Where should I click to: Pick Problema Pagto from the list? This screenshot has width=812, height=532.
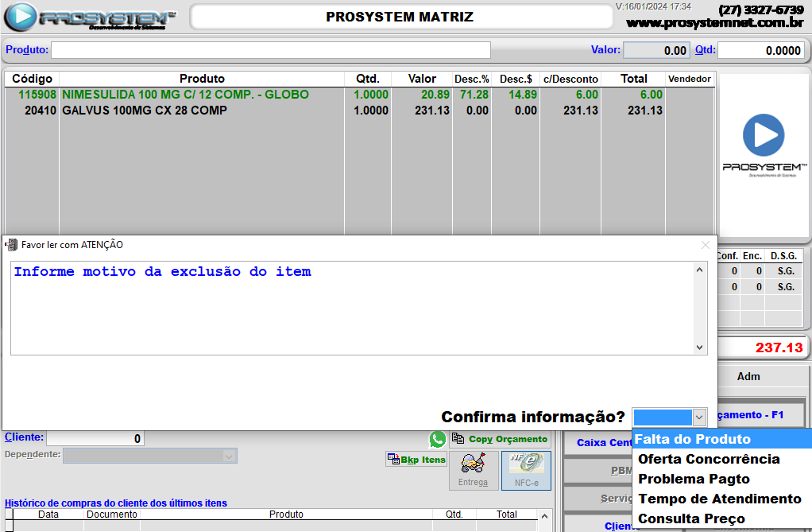pos(722,479)
